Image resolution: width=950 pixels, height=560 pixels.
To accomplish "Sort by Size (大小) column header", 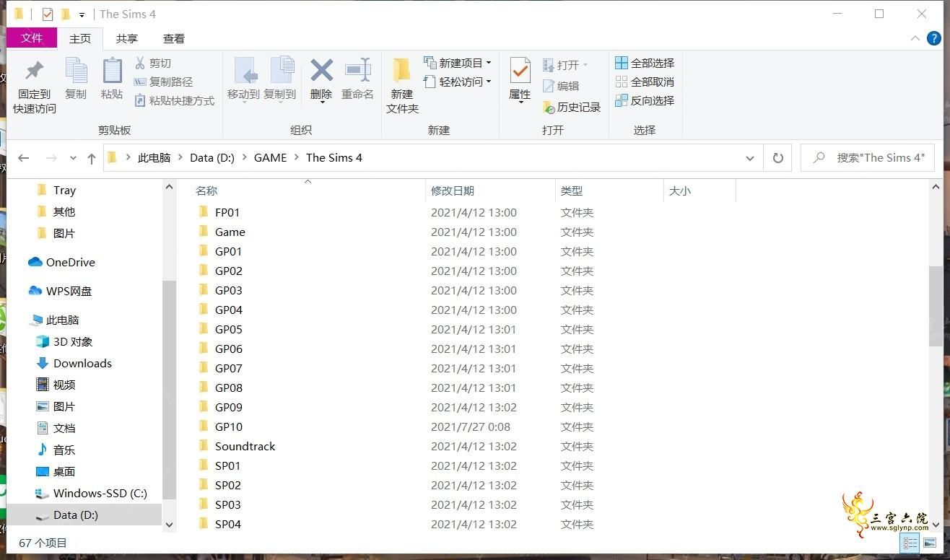I will 680,191.
